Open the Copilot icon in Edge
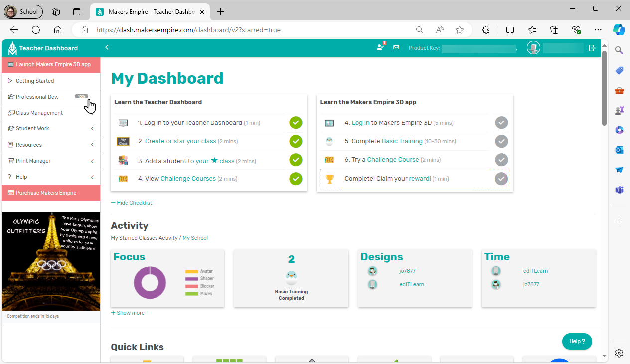Image resolution: width=630 pixels, height=364 pixels. [x=619, y=30]
